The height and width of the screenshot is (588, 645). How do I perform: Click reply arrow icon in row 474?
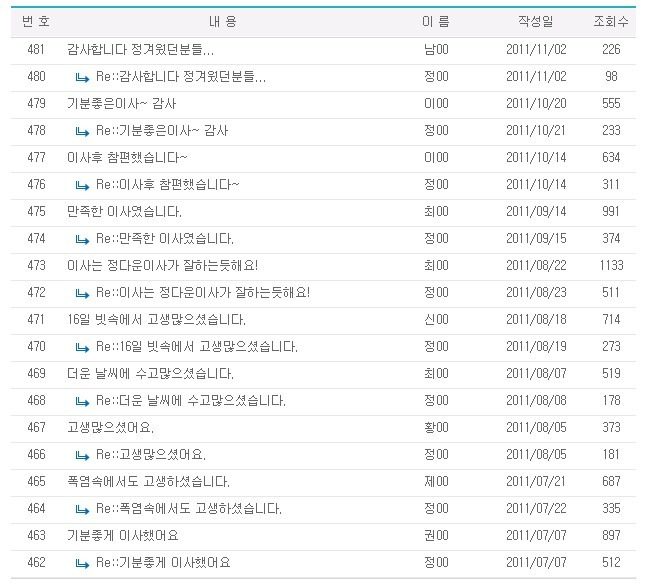coord(82,239)
